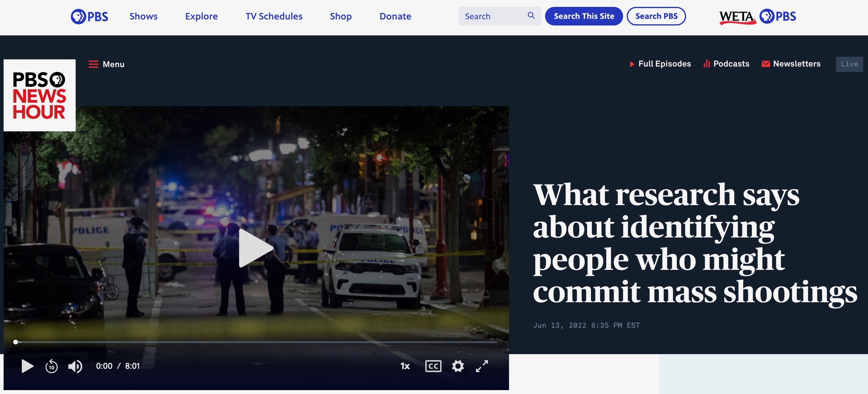Toggle closed captions on

pos(433,366)
